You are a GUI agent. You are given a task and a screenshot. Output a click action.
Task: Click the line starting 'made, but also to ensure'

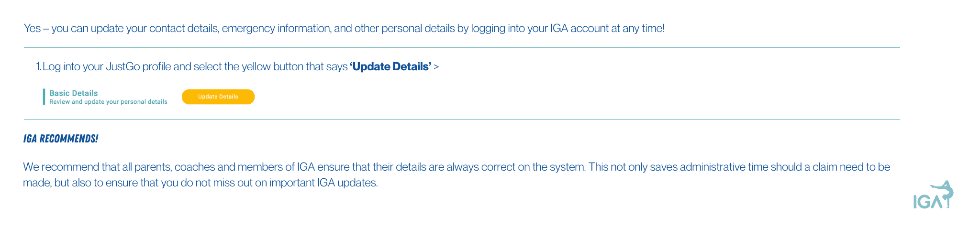point(200,183)
